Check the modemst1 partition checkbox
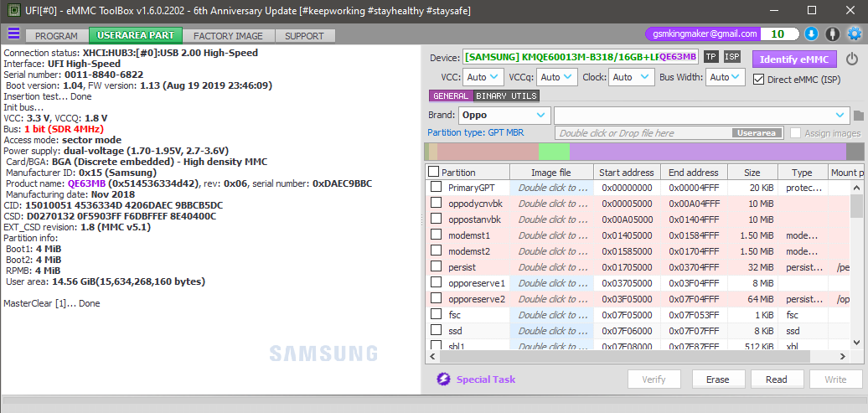 (437, 235)
